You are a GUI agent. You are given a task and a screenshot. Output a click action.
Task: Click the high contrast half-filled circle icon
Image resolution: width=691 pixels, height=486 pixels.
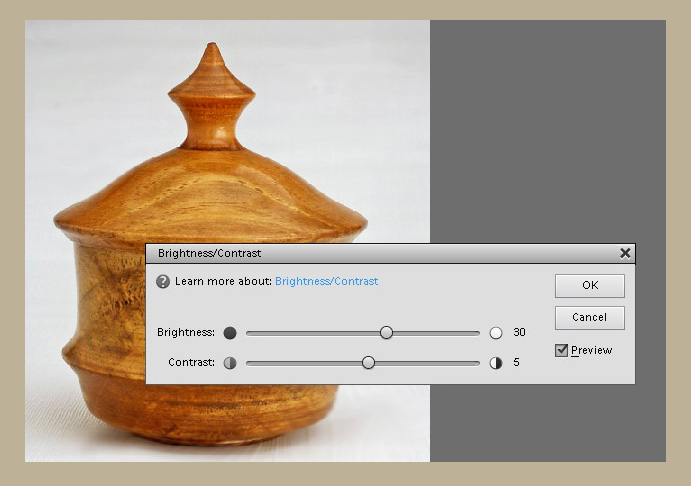click(x=496, y=363)
